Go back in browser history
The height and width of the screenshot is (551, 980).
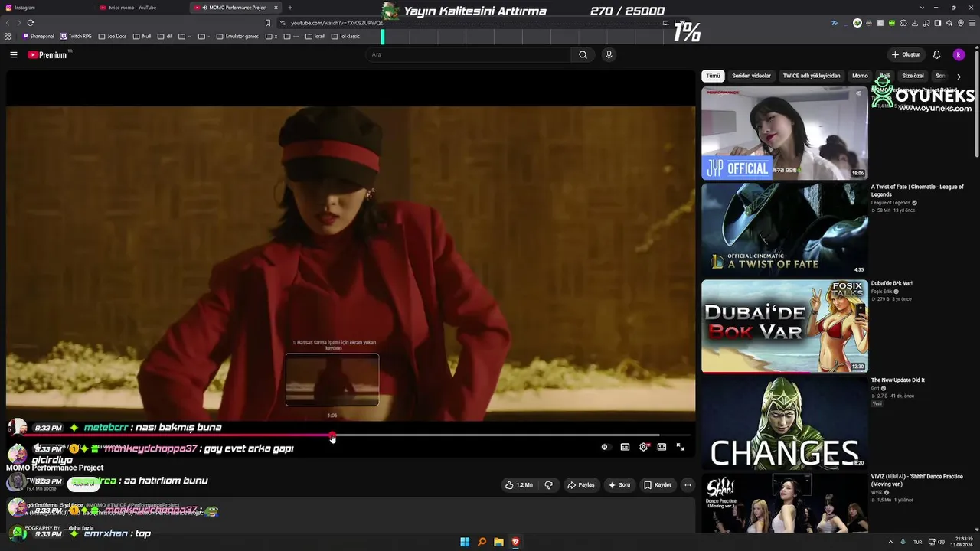click(x=8, y=23)
